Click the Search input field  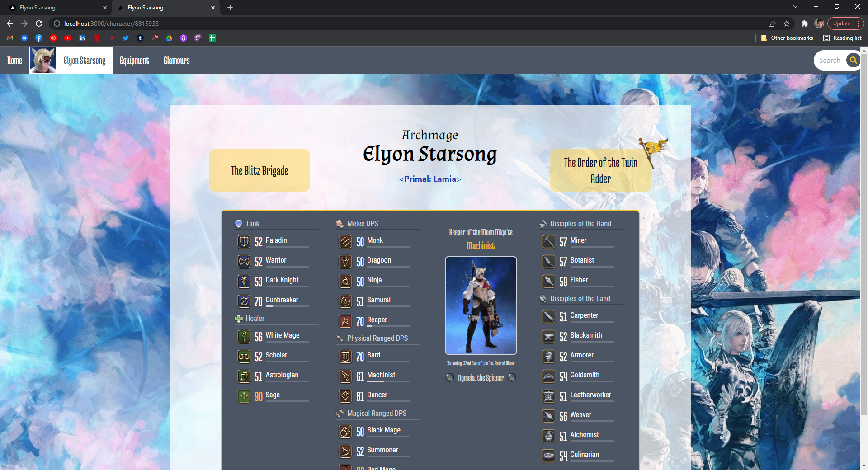pyautogui.click(x=830, y=61)
